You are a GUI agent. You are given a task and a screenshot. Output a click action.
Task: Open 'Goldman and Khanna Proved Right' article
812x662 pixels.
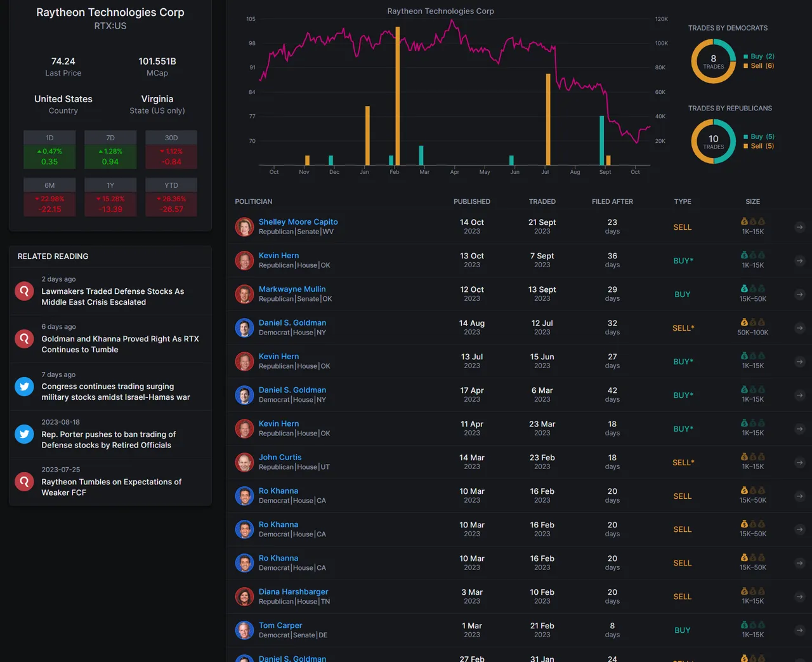[120, 344]
